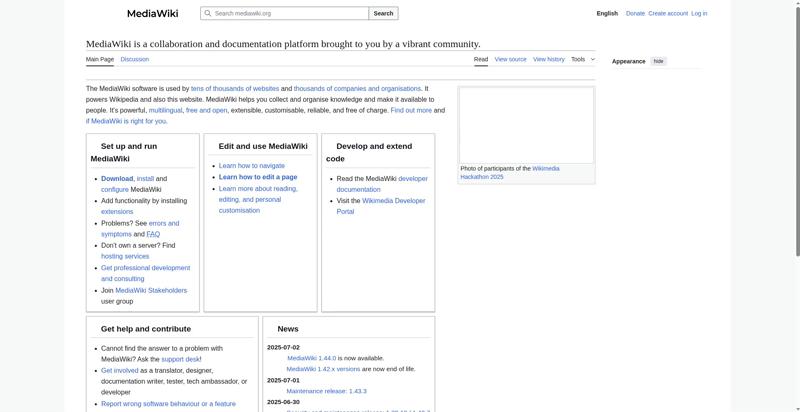Open the hosting services link

pyautogui.click(x=125, y=256)
